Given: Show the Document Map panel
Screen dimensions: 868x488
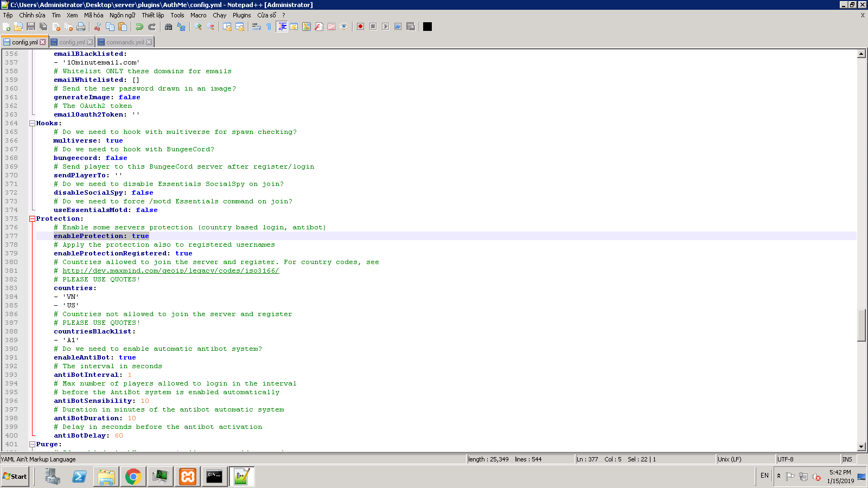Looking at the screenshot, I should click(x=307, y=27).
